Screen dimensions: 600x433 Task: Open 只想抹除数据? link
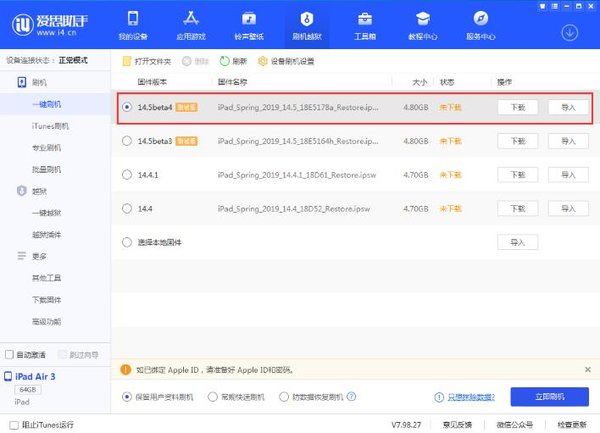tap(471, 397)
